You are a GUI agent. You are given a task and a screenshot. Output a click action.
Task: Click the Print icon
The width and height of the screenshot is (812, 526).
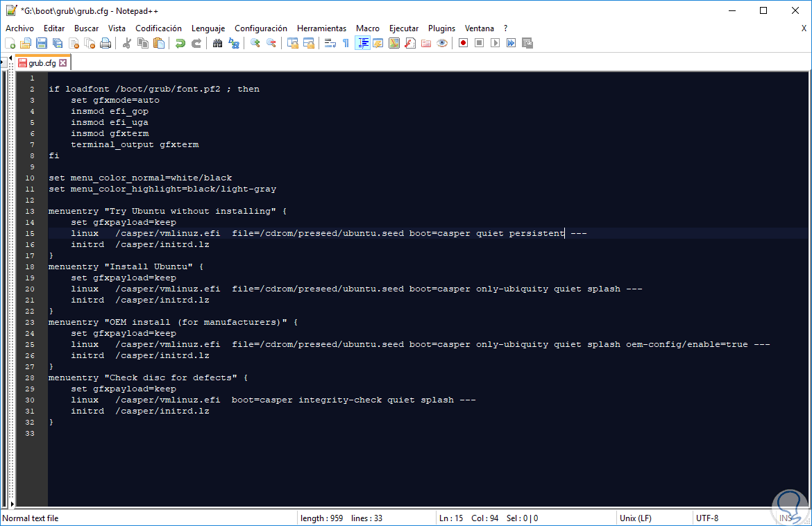tap(105, 44)
